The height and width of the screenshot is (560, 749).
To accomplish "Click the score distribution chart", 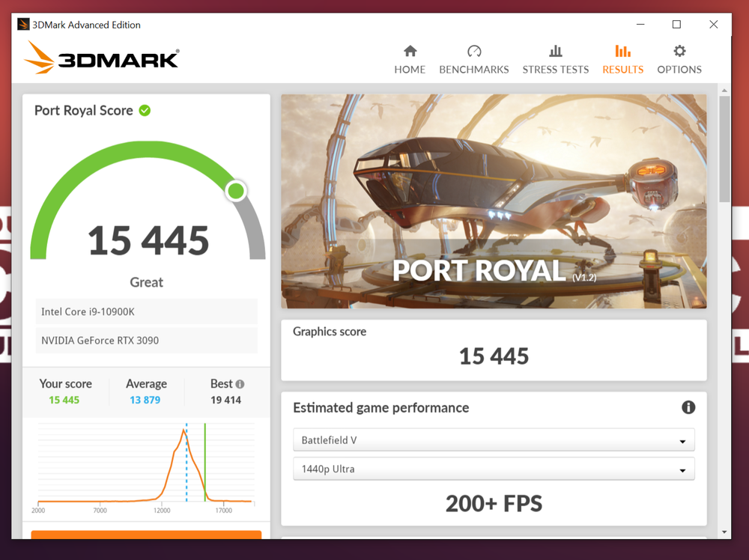I will [x=146, y=464].
